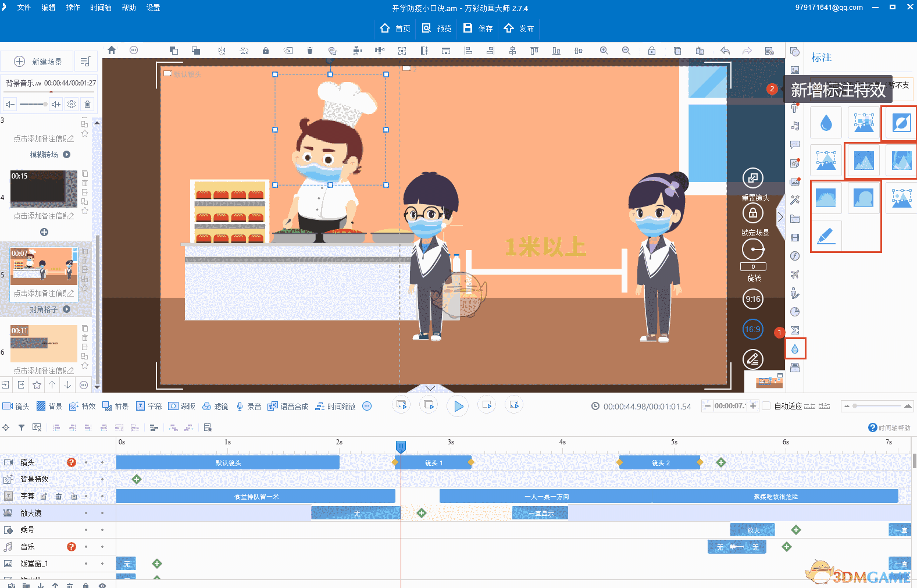Viewport: 917px width, 588px height.
Task: Toggle the 锁定场景 lock scene button
Action: coord(753,213)
